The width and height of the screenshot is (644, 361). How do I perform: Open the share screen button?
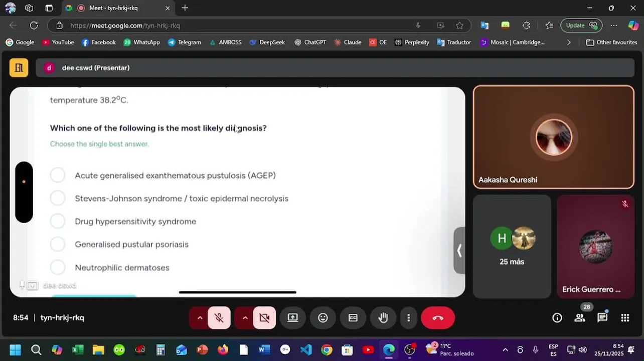tap(292, 318)
